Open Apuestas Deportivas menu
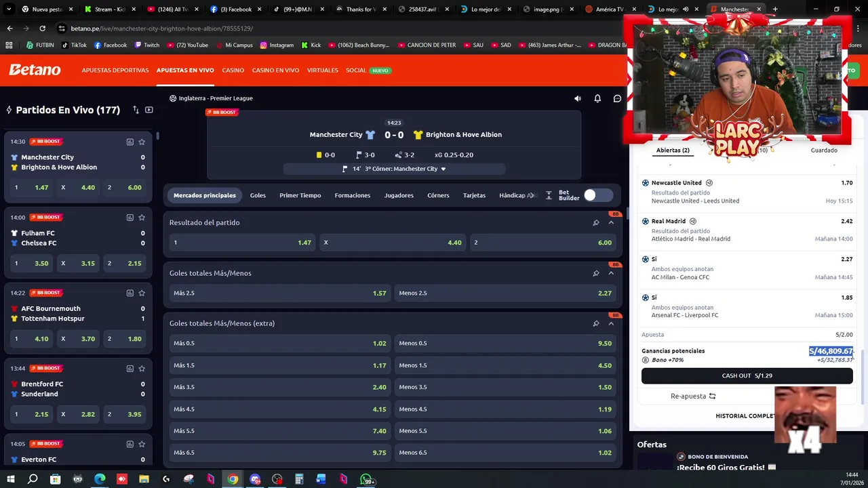 [x=115, y=70]
